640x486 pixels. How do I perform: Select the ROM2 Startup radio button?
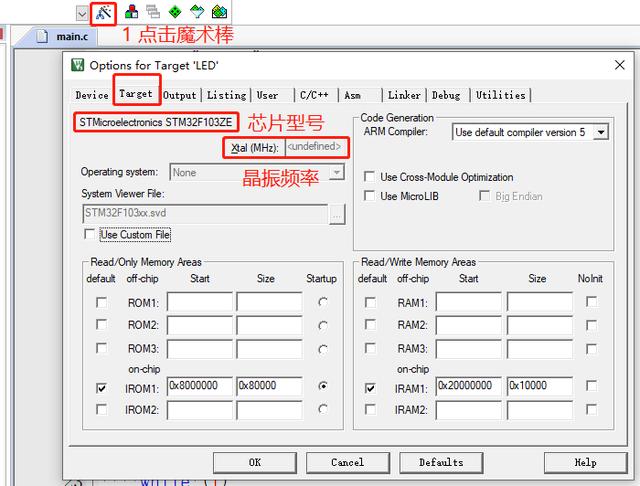coord(322,326)
